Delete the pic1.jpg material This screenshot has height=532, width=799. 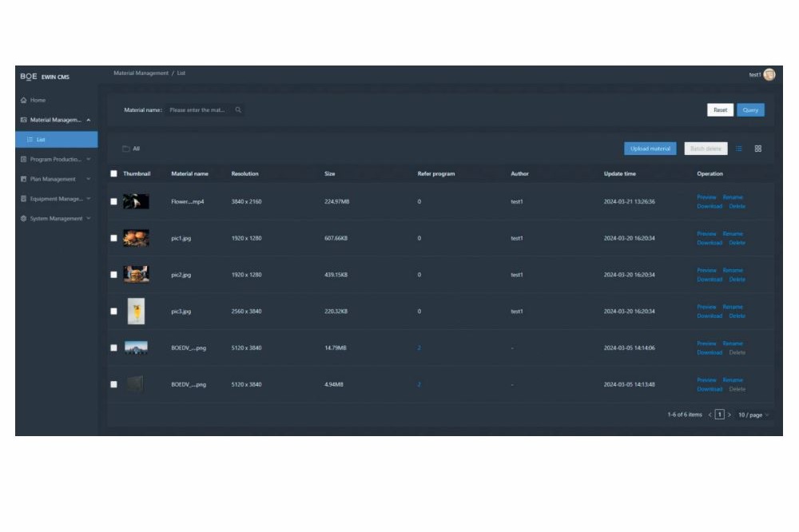coord(737,243)
